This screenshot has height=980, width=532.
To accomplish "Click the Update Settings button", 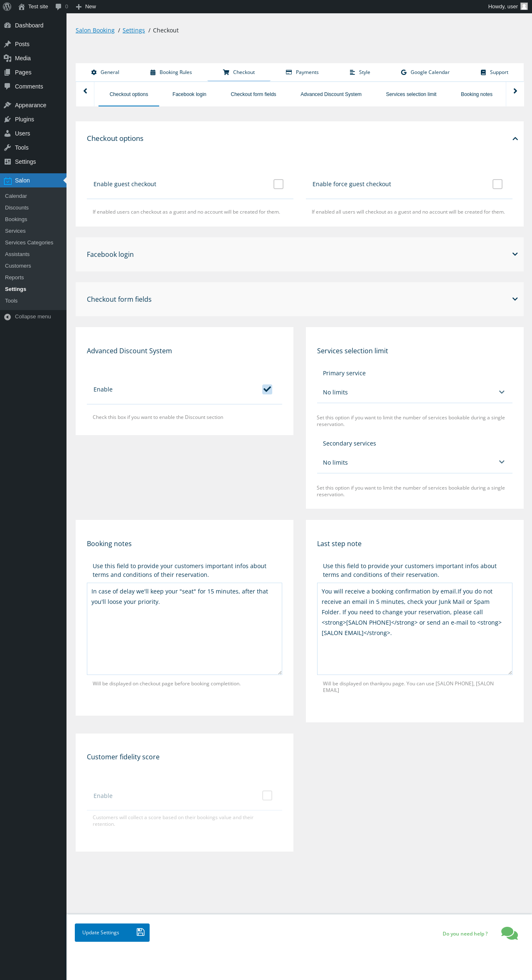I will tap(112, 933).
